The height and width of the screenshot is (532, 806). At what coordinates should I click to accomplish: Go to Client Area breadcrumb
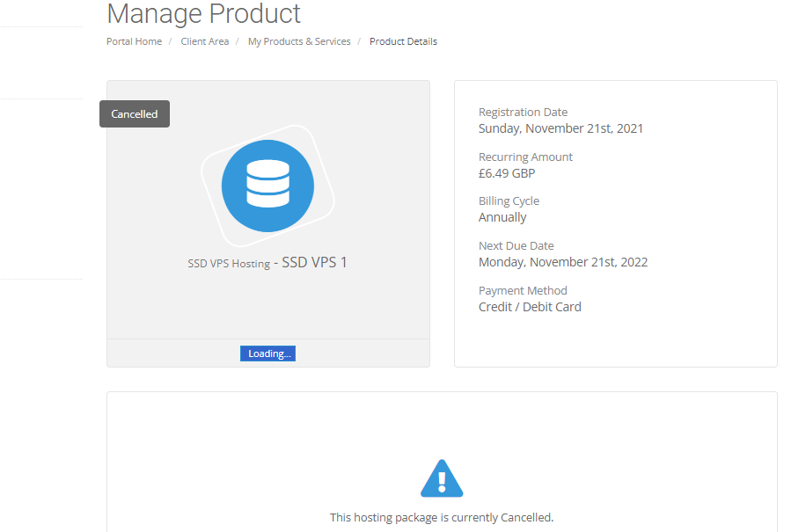[205, 41]
